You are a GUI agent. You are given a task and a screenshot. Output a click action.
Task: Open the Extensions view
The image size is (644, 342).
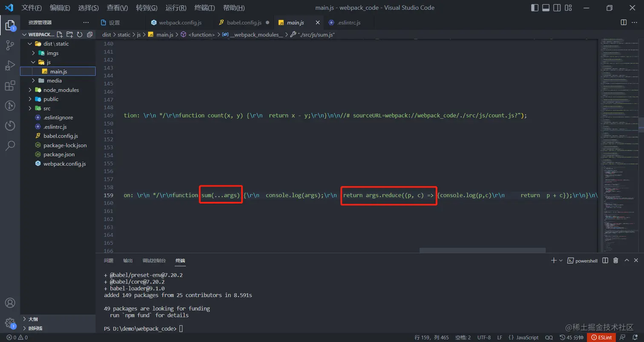[10, 86]
